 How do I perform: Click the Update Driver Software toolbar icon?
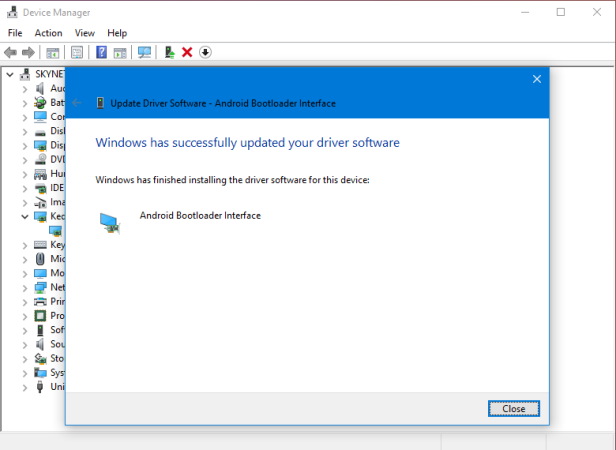tap(169, 52)
